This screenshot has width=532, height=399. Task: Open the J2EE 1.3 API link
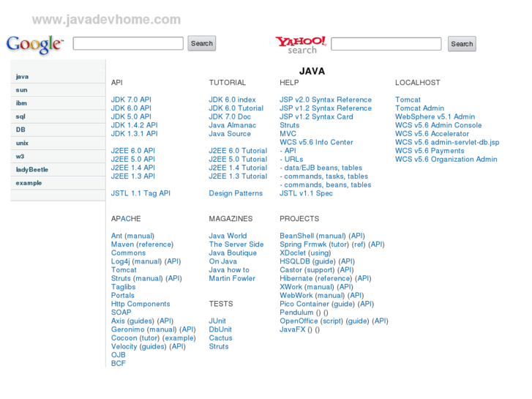point(133,176)
